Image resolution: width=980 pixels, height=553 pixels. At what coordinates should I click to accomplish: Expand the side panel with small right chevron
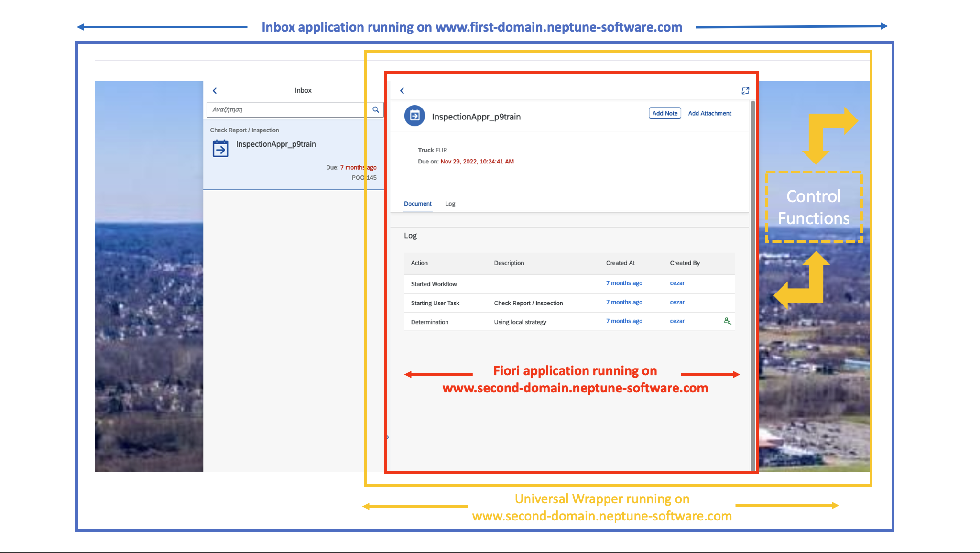pyautogui.click(x=388, y=437)
